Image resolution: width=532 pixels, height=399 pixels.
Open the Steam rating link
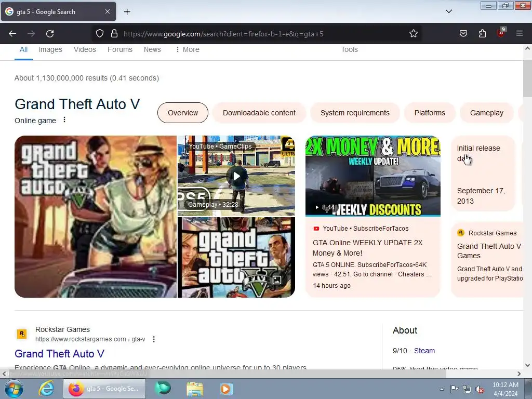pos(424,351)
